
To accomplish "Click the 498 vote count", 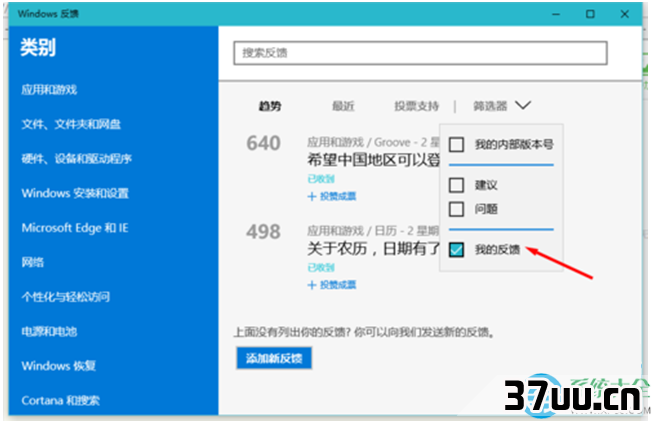I will click(x=263, y=232).
